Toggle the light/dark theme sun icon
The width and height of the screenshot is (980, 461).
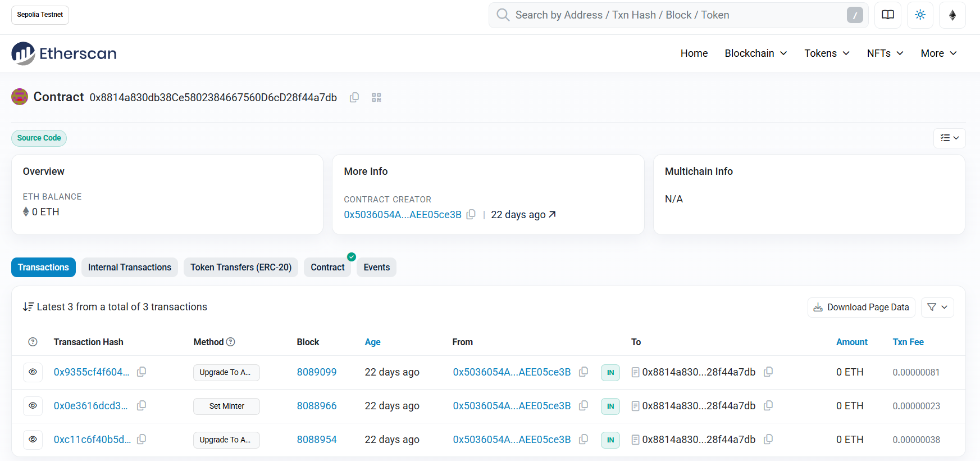point(920,15)
